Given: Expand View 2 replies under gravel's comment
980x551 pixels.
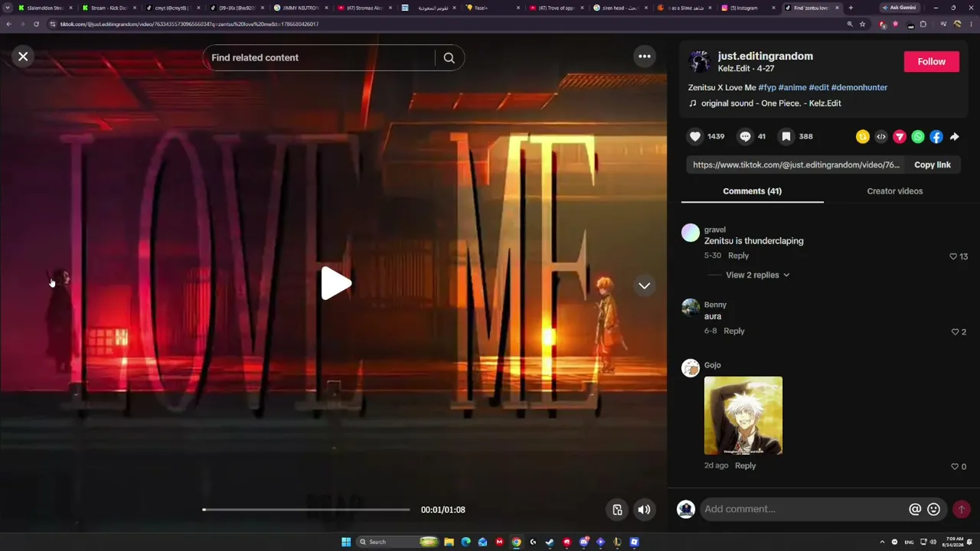Looking at the screenshot, I should (757, 275).
